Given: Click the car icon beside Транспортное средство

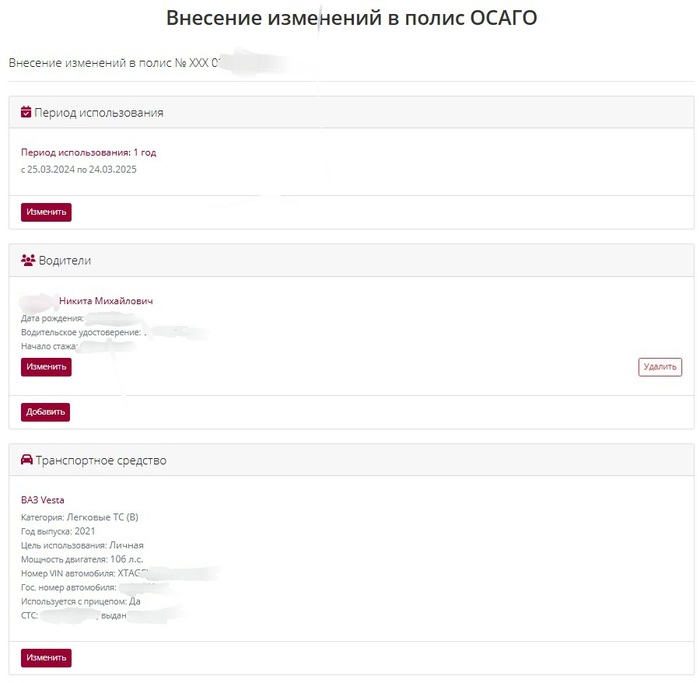Looking at the screenshot, I should (x=27, y=461).
